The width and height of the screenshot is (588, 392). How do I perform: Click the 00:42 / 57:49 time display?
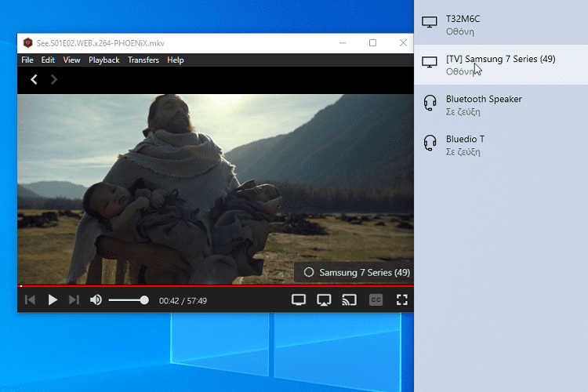click(x=183, y=301)
